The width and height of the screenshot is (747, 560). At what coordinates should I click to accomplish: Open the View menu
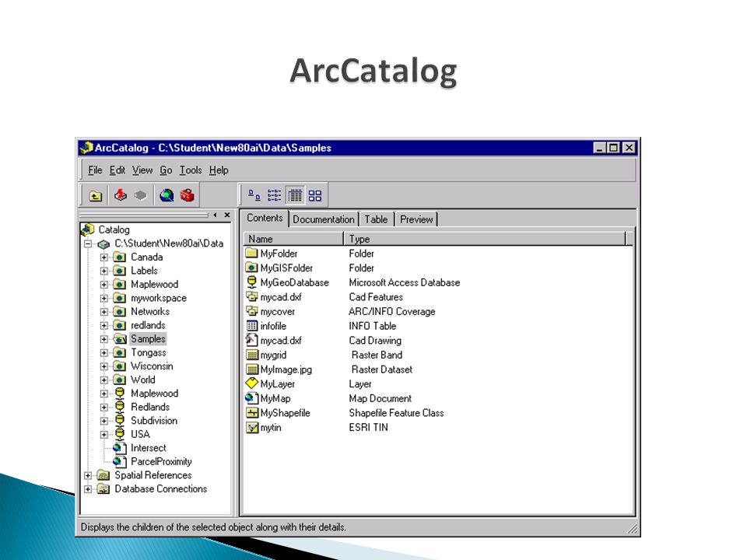tap(142, 170)
